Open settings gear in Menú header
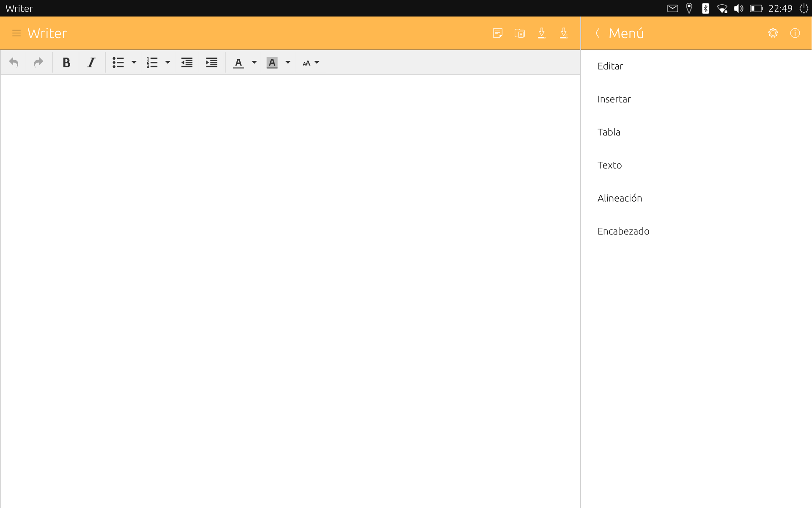The width and height of the screenshot is (812, 508). pos(773,33)
